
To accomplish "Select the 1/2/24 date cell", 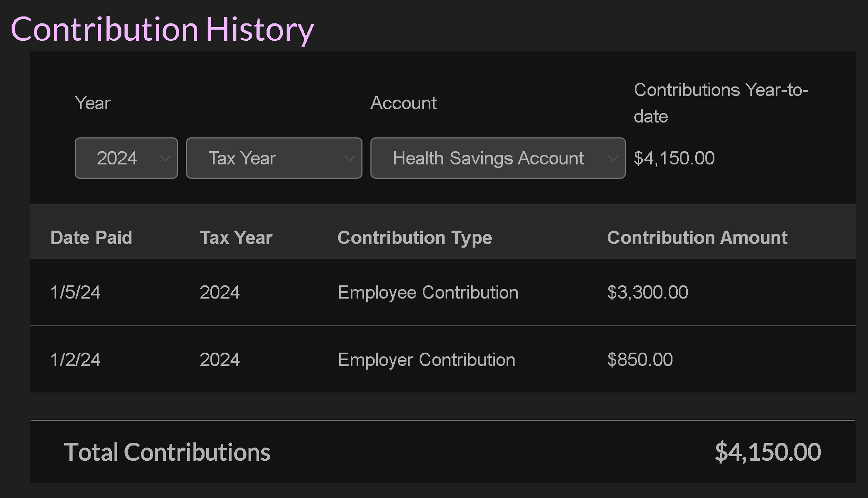I will click(x=75, y=360).
